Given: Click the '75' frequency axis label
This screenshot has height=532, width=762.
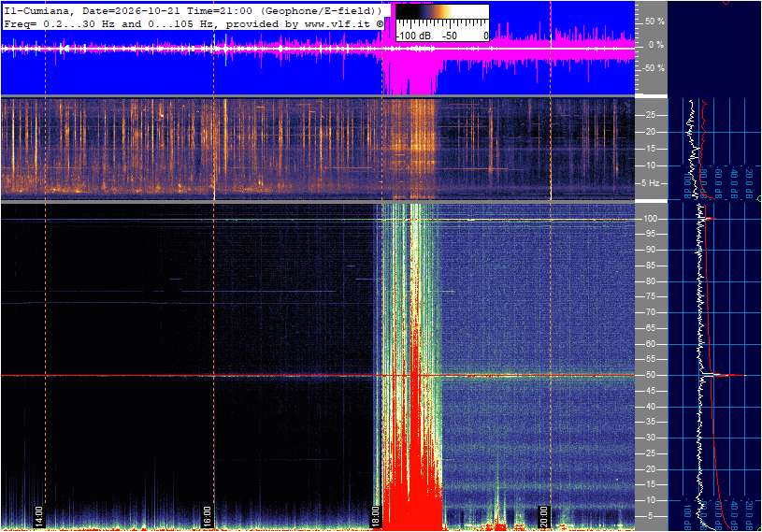Looking at the screenshot, I should [x=650, y=296].
